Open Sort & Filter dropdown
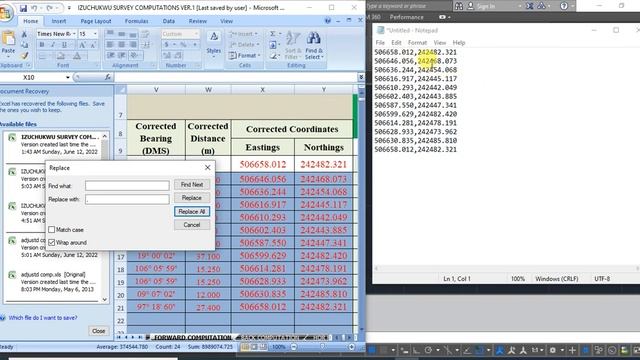Viewport: 640px width, 360px height. pos(293,45)
